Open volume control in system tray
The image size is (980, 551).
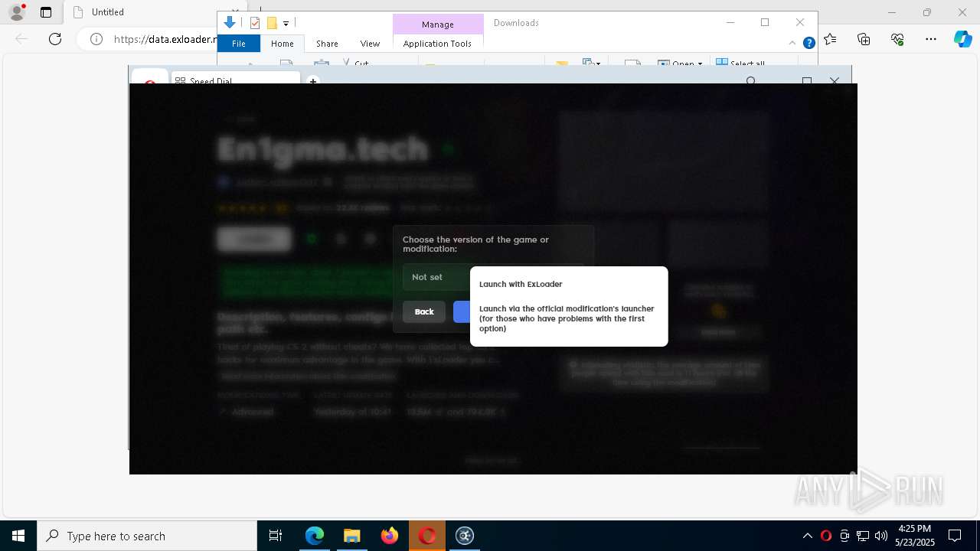(x=880, y=536)
